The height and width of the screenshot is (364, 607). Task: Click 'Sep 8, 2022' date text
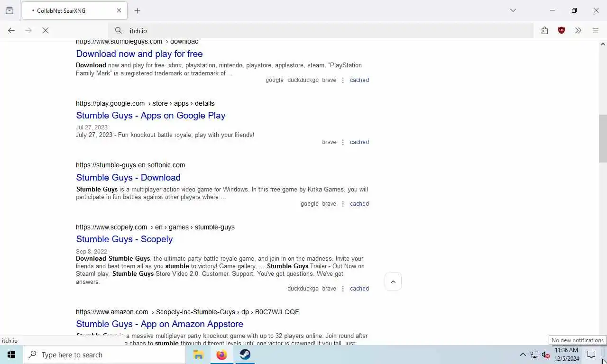92,252
